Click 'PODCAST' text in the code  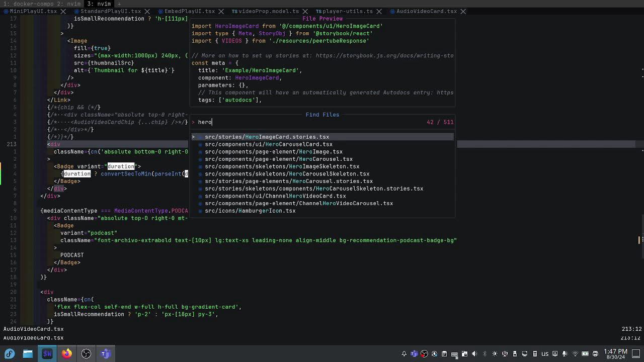(72, 255)
